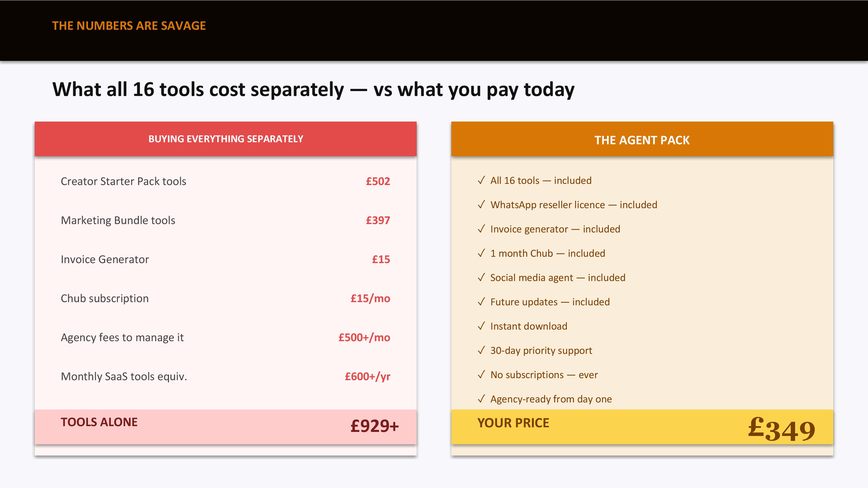The height and width of the screenshot is (488, 868).
Task: Click the checkmark next to "30-day priority support"
Action: point(481,350)
